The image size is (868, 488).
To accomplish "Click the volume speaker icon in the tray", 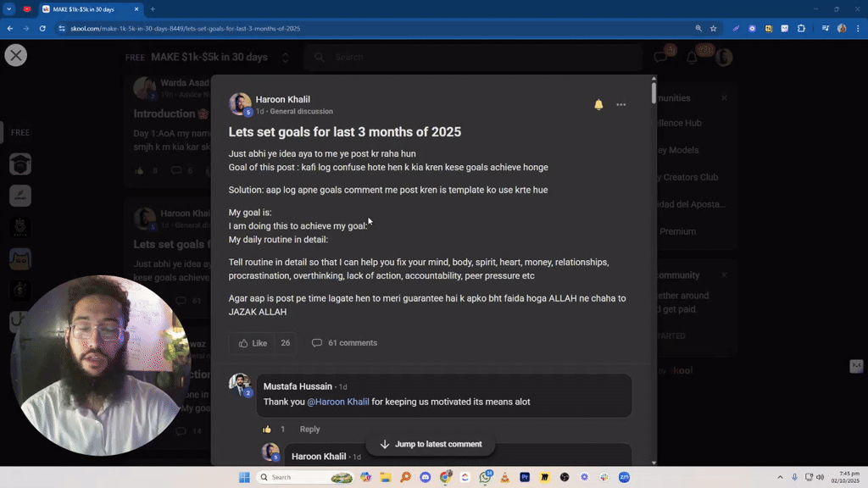I will pyautogui.click(x=821, y=477).
